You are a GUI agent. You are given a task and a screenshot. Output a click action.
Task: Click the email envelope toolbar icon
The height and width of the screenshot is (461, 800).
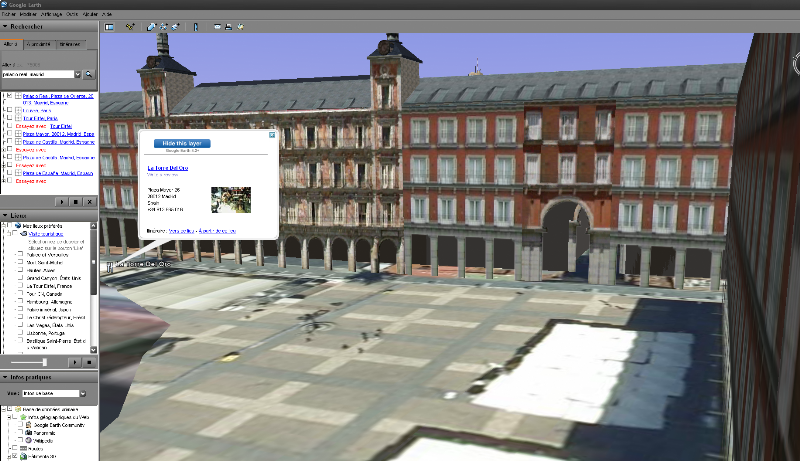pyautogui.click(x=217, y=26)
